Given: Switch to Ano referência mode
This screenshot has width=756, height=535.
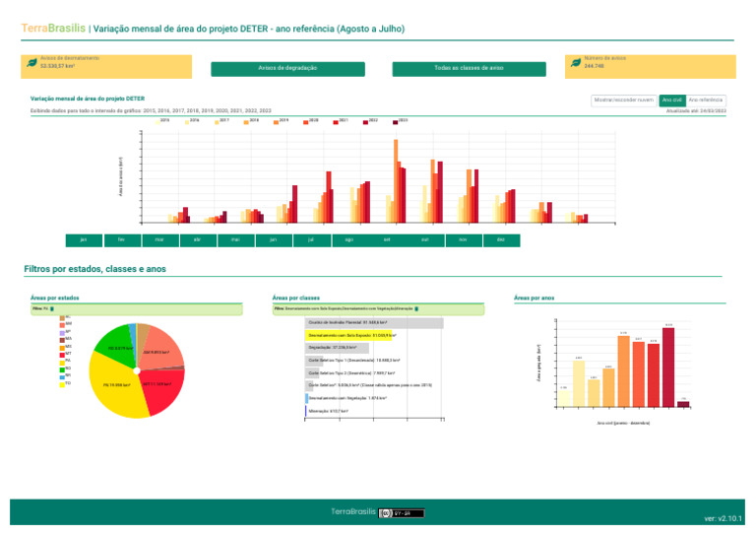Looking at the screenshot, I should pyautogui.click(x=706, y=100).
